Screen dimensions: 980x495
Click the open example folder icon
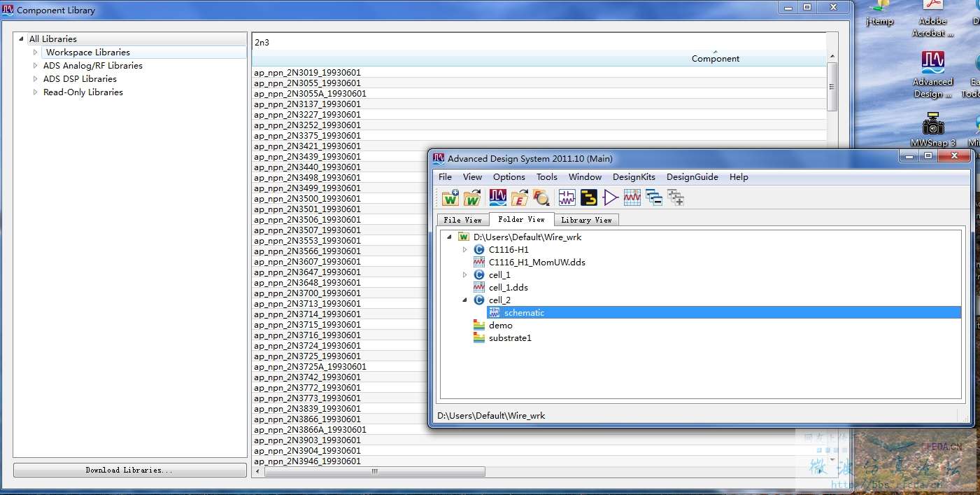pyautogui.click(x=520, y=197)
